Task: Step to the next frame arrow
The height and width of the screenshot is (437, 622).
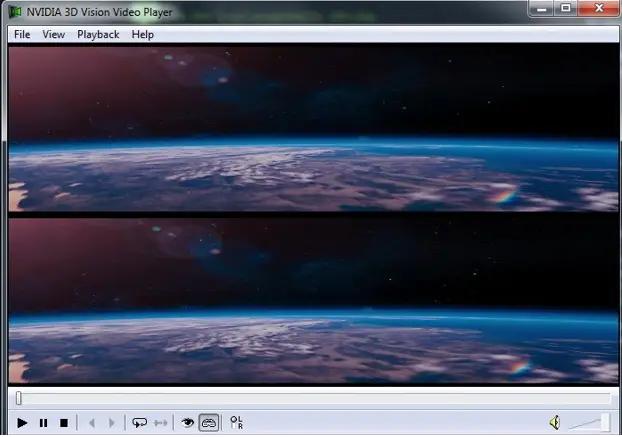Action: click(x=111, y=423)
